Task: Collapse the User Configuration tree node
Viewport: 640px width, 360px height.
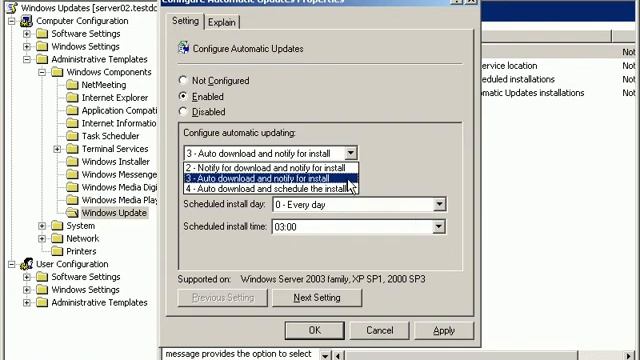Action: [12, 264]
